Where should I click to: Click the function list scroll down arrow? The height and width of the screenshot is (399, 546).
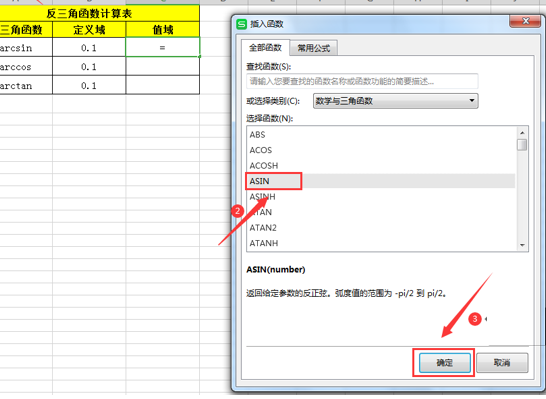click(522, 245)
